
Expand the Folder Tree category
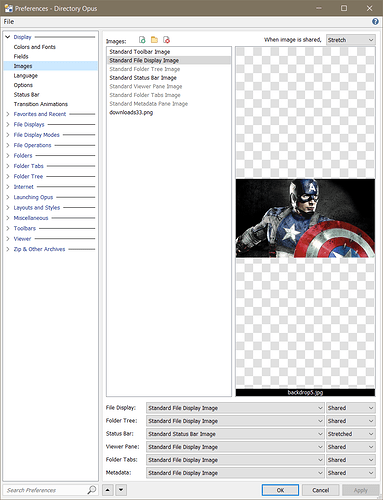pos(8,176)
